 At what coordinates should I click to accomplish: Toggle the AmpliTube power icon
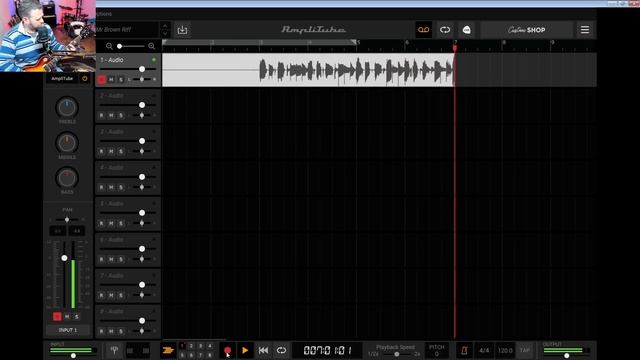(x=85, y=78)
